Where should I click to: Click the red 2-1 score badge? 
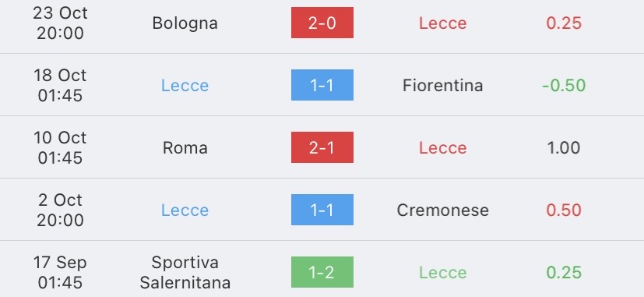point(322,147)
